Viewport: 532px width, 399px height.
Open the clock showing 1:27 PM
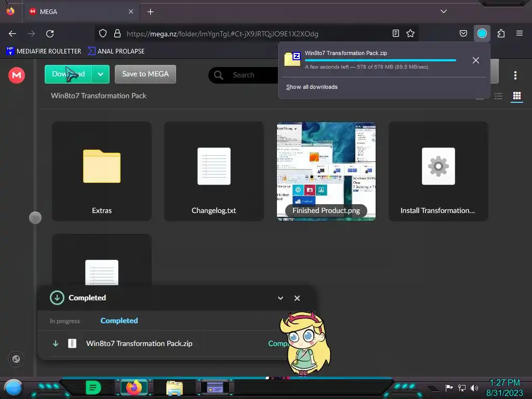504,388
